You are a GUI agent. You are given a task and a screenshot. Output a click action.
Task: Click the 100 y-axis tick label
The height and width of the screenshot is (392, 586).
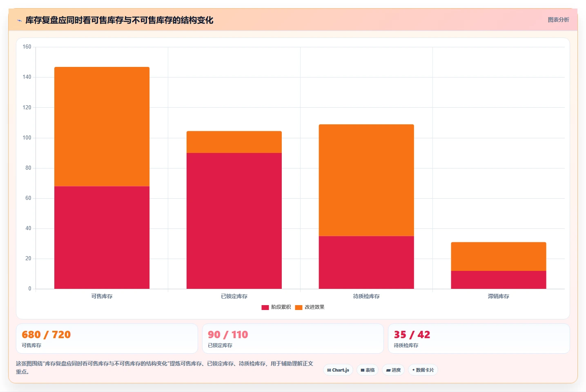(x=27, y=138)
